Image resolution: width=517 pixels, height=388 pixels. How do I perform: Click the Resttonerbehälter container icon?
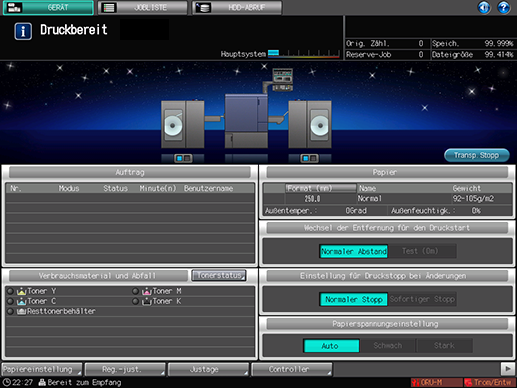click(x=21, y=311)
